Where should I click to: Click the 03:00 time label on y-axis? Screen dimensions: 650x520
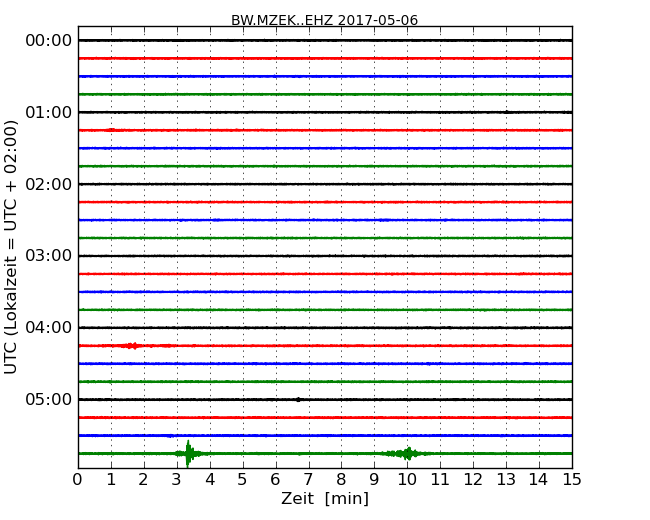point(48,256)
